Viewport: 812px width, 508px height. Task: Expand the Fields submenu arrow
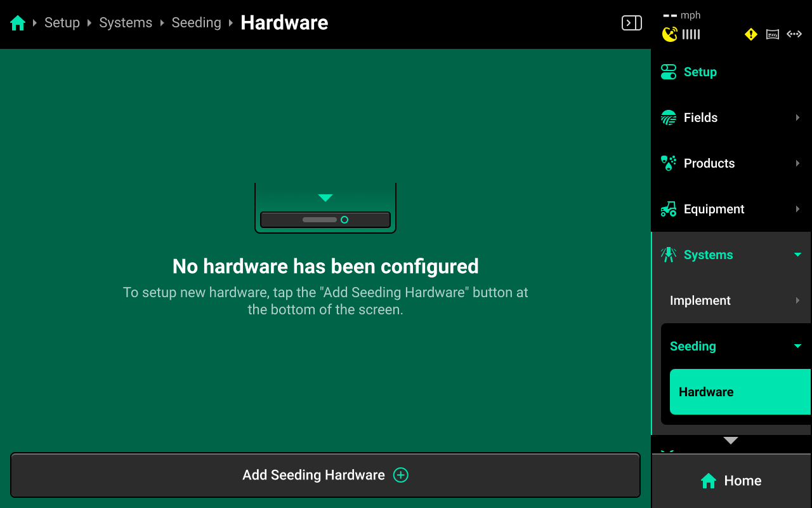click(x=797, y=117)
